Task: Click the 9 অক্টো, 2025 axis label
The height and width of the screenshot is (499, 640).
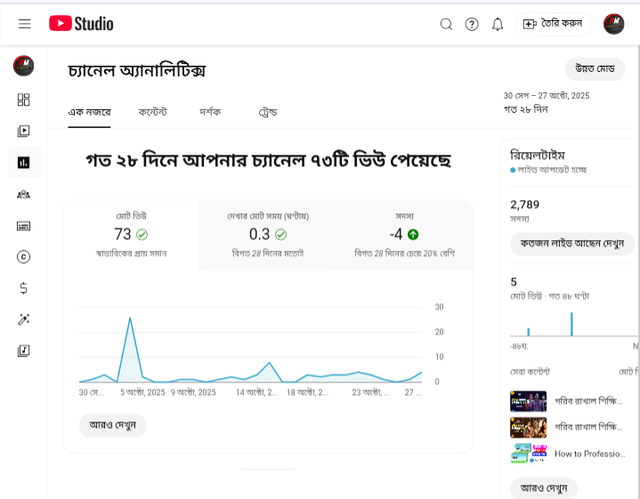Action: click(193, 393)
